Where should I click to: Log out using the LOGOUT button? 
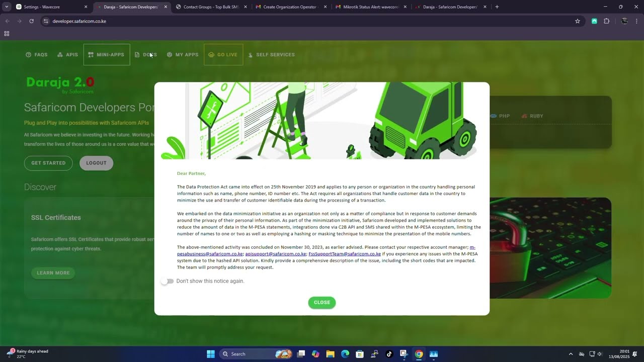point(96,163)
